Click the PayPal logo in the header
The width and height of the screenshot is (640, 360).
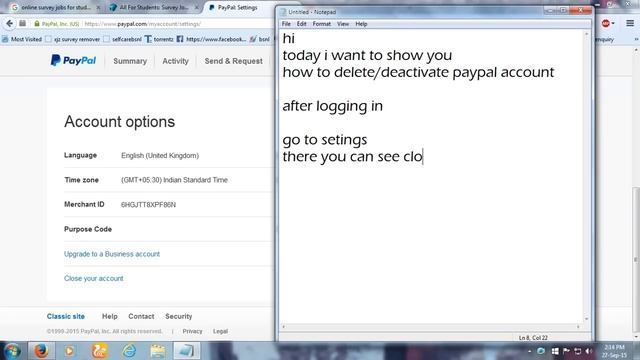pos(73,60)
